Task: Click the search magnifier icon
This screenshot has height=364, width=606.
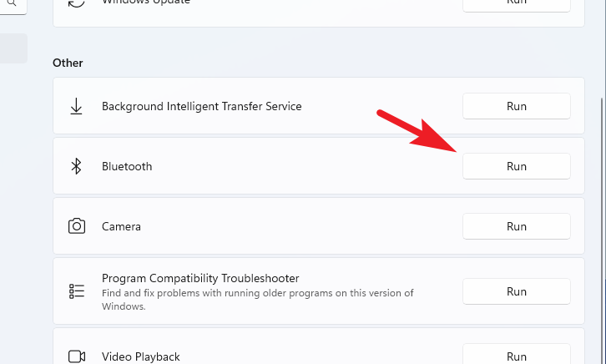Action: pyautogui.click(x=12, y=3)
